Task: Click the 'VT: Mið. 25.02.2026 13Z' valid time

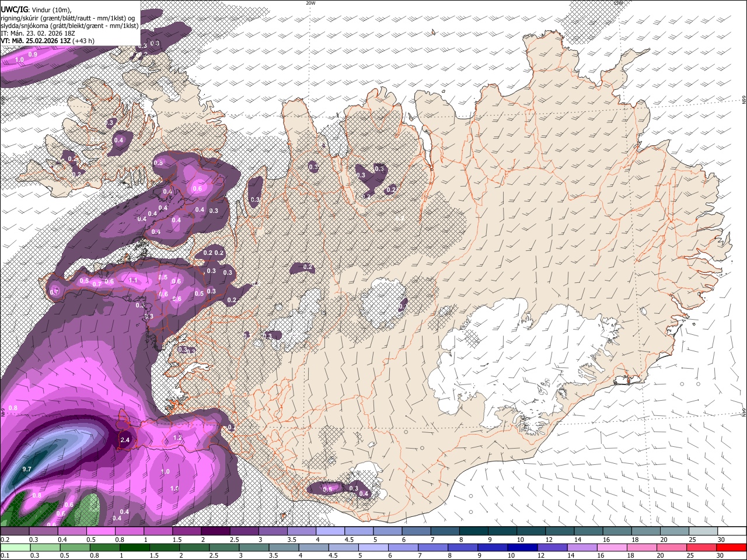Action: 35,41
